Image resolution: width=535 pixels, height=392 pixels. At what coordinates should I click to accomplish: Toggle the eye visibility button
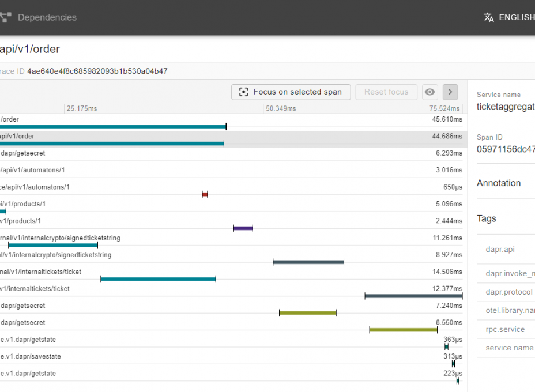click(x=429, y=92)
